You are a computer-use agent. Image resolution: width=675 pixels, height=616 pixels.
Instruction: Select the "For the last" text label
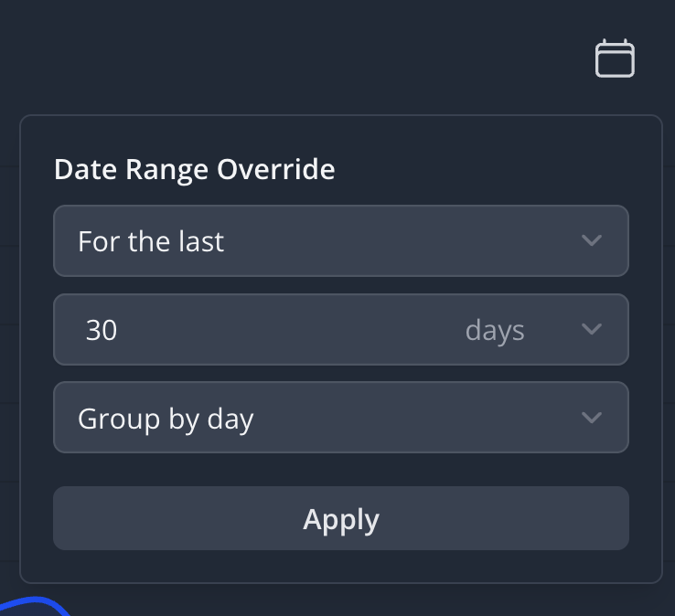(151, 241)
